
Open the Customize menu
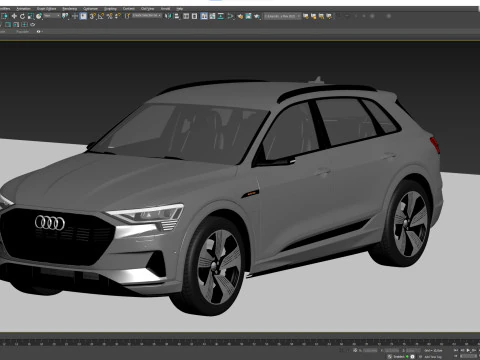tap(90, 9)
